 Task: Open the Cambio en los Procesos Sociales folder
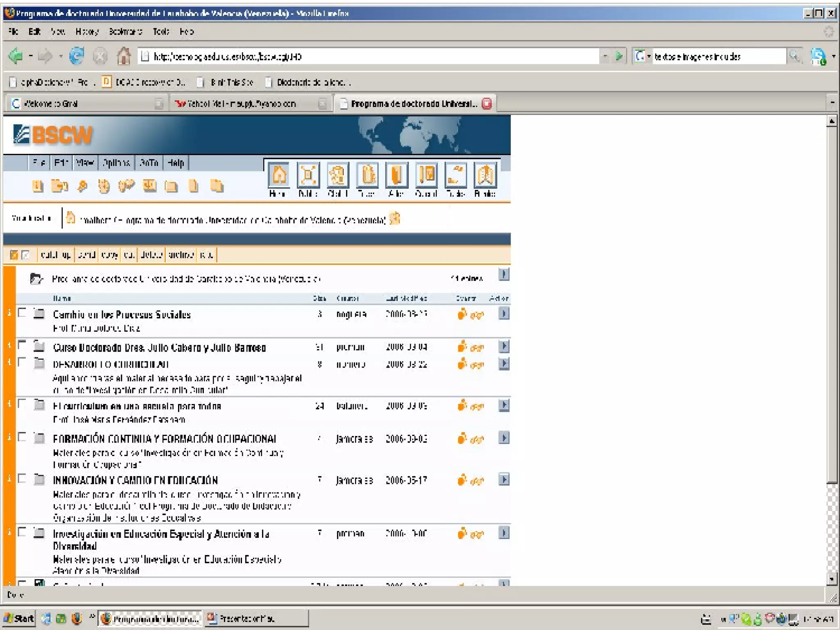[122, 315]
